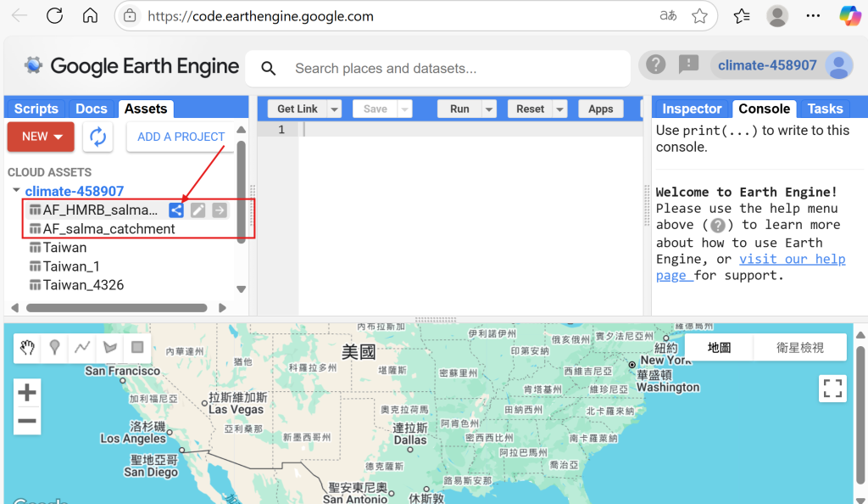Import AF_HMRB_salma asset into script
868x504 pixels.
coord(220,210)
